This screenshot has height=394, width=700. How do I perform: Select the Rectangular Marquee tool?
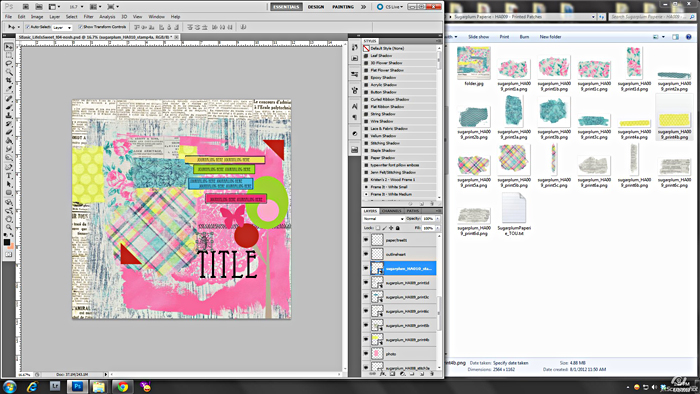pos(8,55)
